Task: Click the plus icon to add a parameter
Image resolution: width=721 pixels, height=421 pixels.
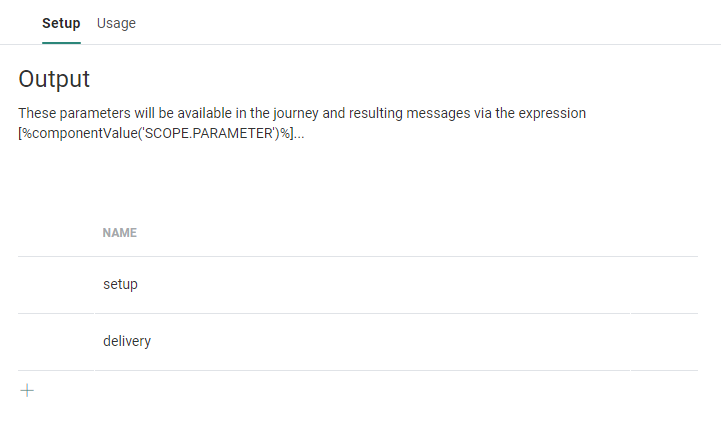Action: coord(27,390)
